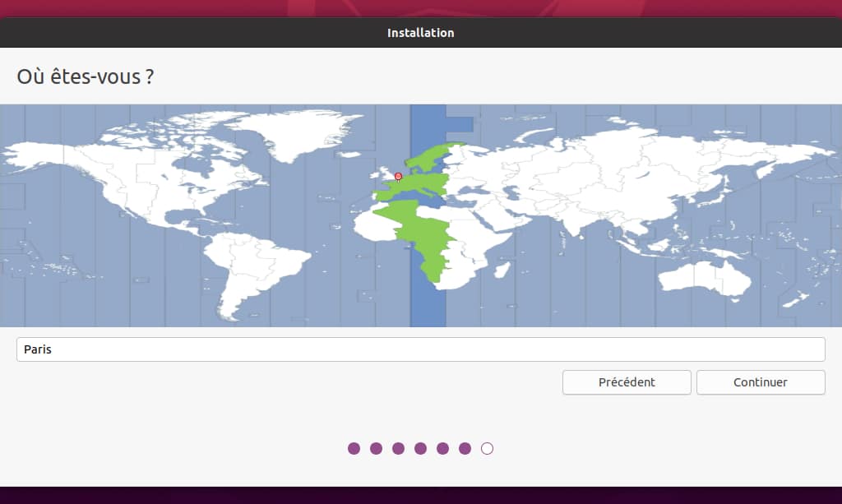Click the second progress dot
Image resolution: width=842 pixels, height=504 pixels.
coord(376,448)
